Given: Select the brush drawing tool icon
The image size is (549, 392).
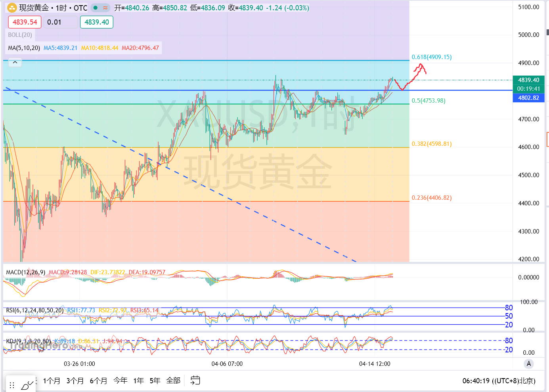Looking at the screenshot, I should pos(27,385).
